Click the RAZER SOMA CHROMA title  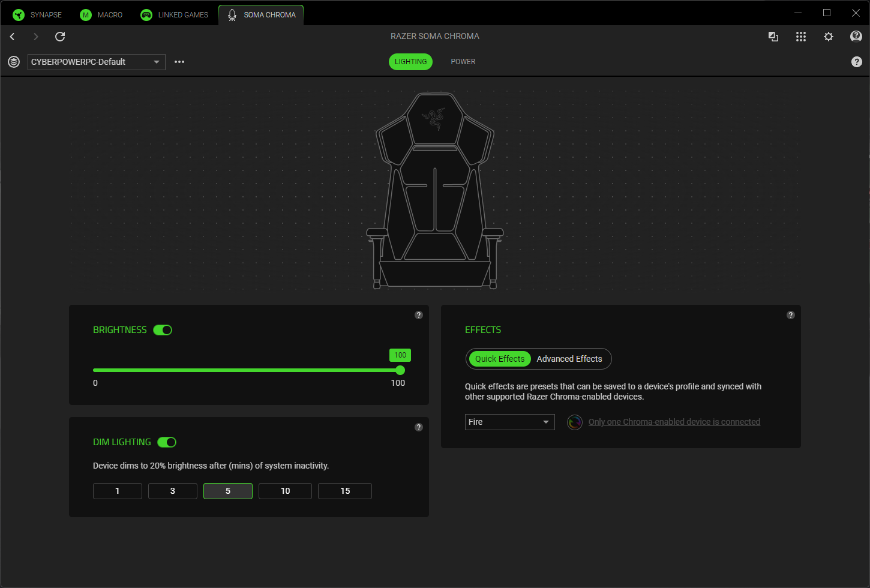[435, 37]
